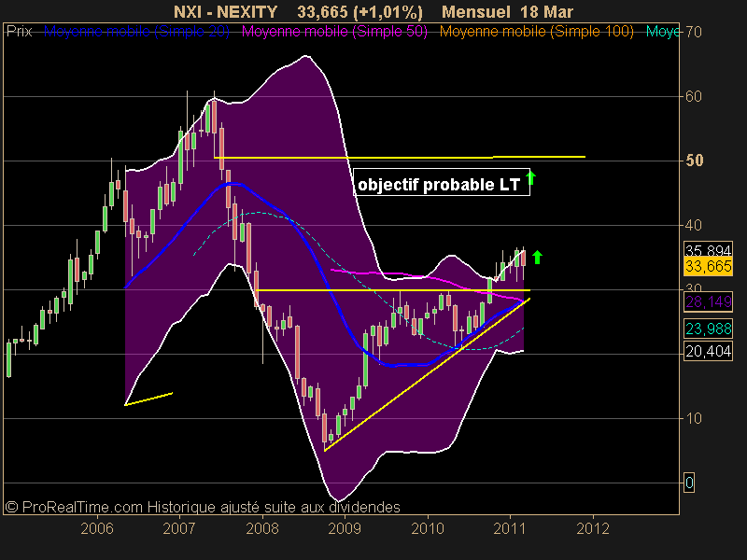Click the 70 label on price axis
747x560 pixels.
point(694,33)
